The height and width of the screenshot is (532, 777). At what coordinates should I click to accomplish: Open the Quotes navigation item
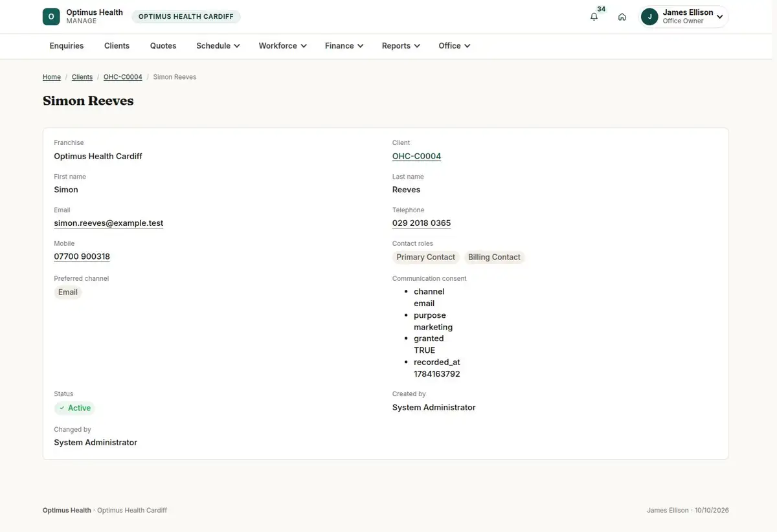pos(163,46)
